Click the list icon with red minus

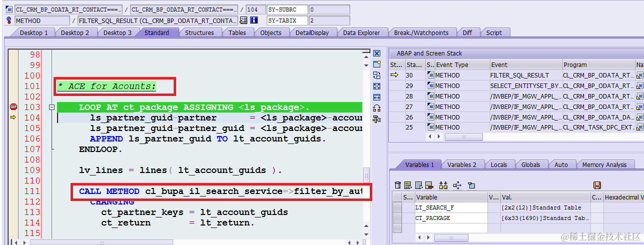[x=428, y=185]
